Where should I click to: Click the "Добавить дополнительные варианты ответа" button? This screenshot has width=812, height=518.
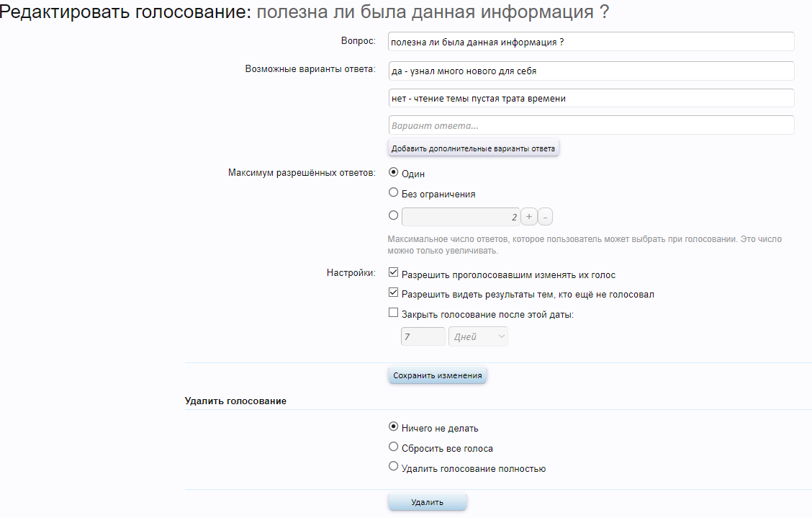point(473,148)
